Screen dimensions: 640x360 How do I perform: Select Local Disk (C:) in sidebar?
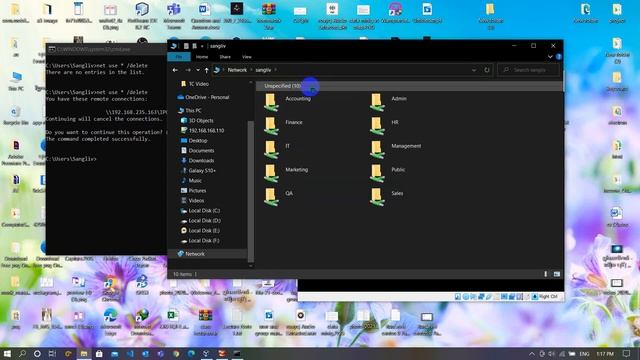pyautogui.click(x=200, y=211)
